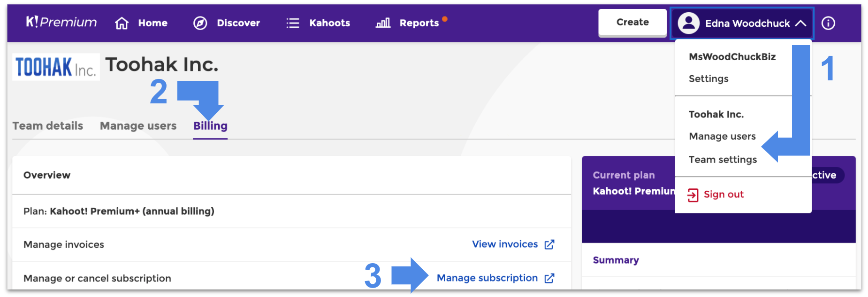Click external link icon beside Manage subscription
868x297 pixels.
coord(549,278)
